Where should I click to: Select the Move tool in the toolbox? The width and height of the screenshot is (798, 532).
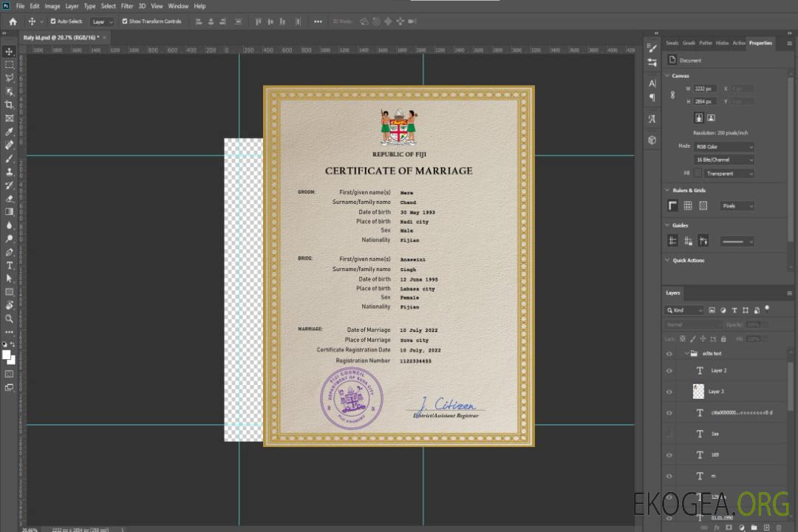pos(9,52)
